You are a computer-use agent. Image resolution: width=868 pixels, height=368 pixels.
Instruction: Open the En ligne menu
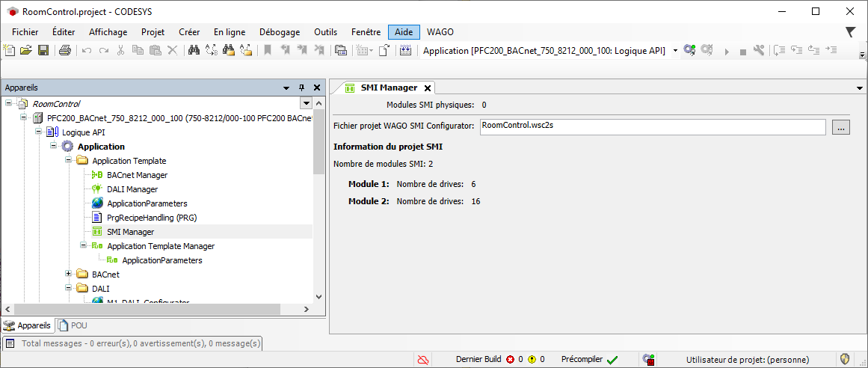230,32
